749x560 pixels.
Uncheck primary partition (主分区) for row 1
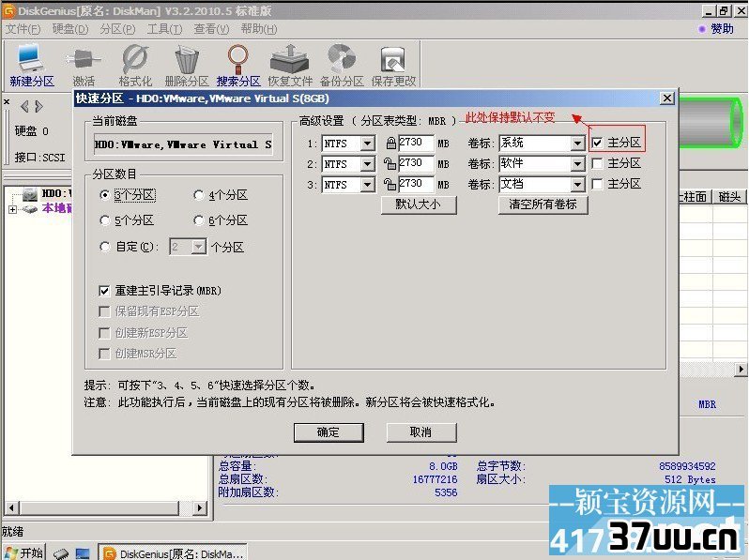tap(597, 143)
